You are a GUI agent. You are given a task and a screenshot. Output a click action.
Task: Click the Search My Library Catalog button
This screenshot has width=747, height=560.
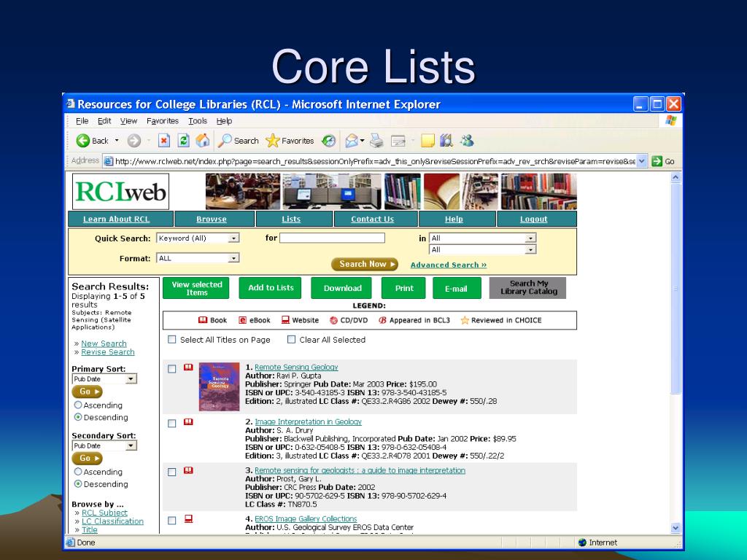pos(527,288)
